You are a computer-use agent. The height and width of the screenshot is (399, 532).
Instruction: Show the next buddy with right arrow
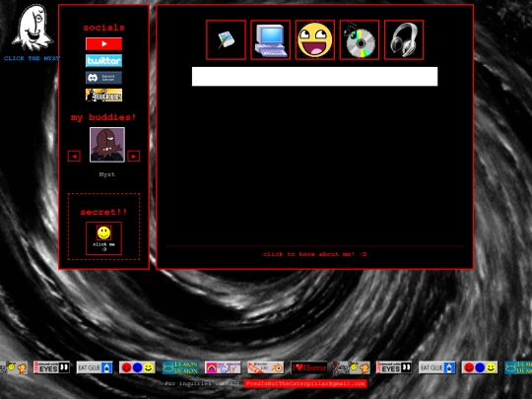pos(134,156)
